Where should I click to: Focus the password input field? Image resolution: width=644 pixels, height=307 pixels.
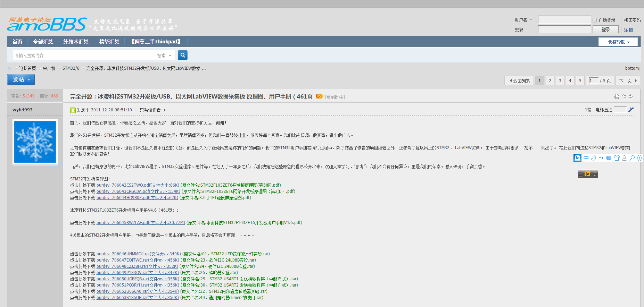click(564, 29)
